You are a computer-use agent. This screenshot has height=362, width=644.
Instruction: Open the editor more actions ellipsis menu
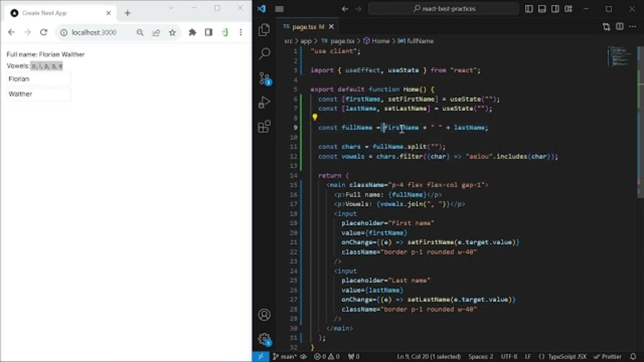tap(633, 27)
